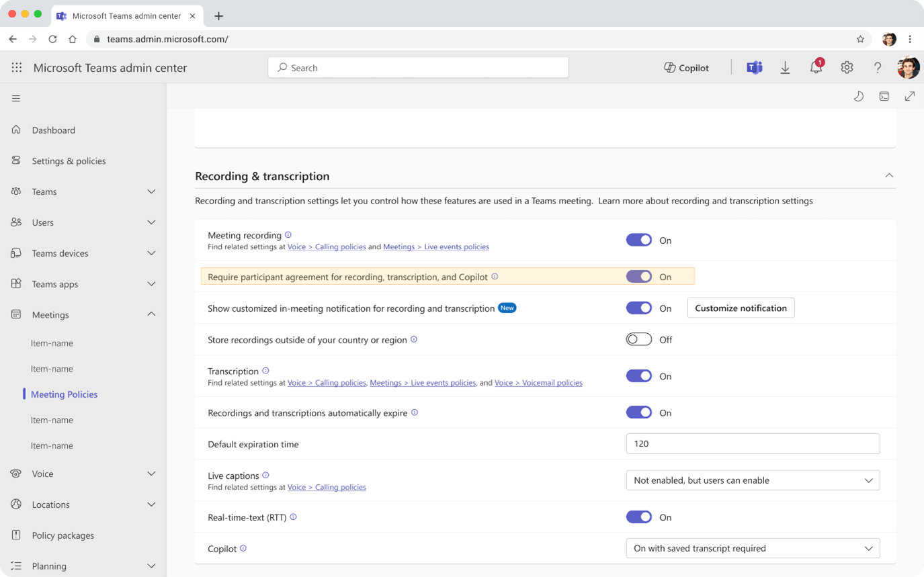Expand the Users nav chevron
The height and width of the screenshot is (577, 924).
point(151,222)
